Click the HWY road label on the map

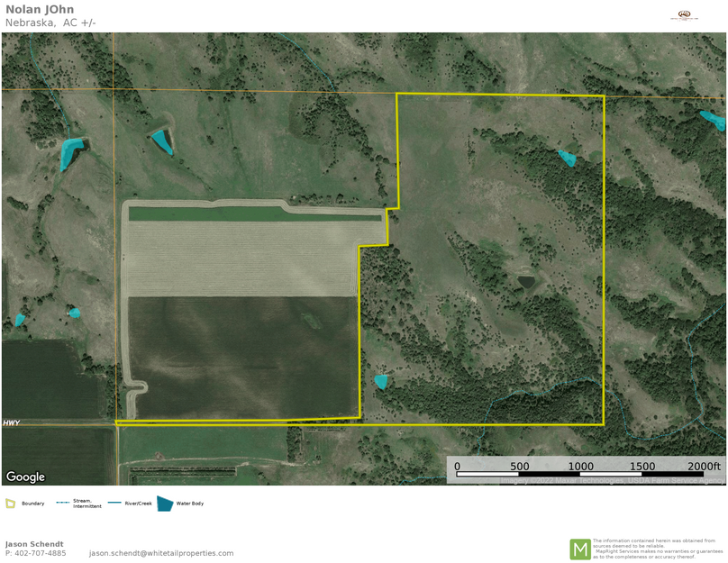[x=11, y=422]
